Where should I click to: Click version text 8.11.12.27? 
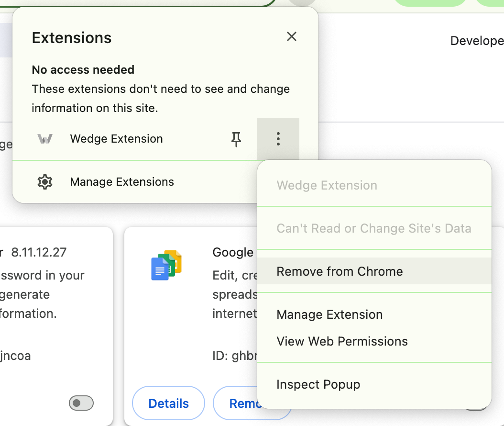tap(39, 252)
